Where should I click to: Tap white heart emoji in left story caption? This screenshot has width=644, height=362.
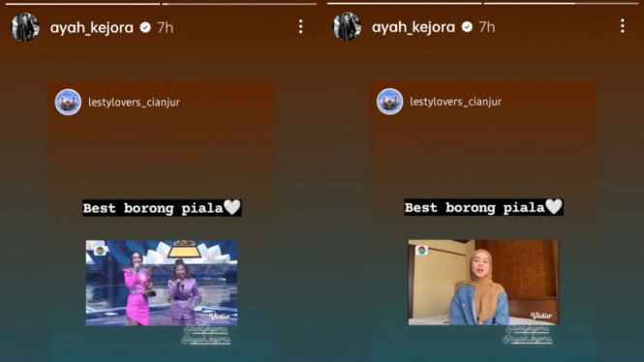[232, 207]
